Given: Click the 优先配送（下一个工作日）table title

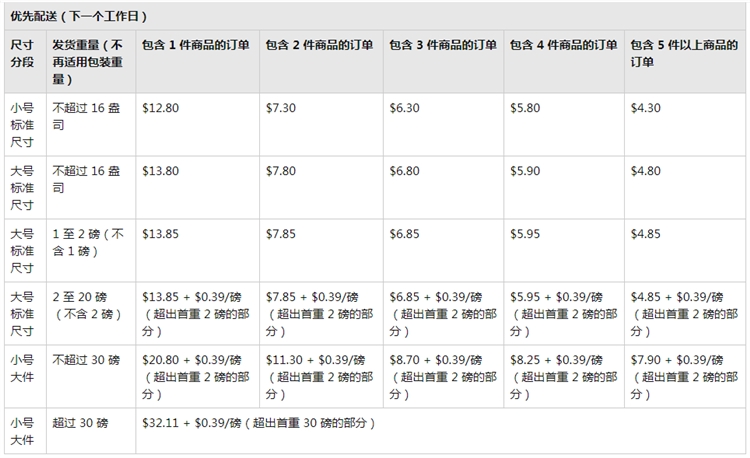Looking at the screenshot, I should [80, 17].
